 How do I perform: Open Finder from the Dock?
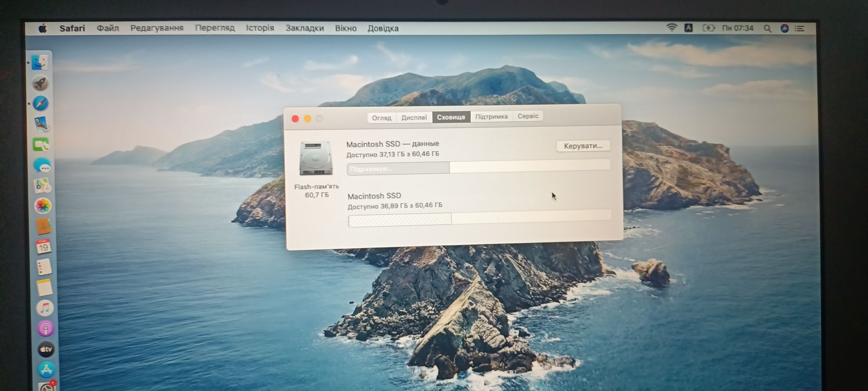click(x=39, y=63)
